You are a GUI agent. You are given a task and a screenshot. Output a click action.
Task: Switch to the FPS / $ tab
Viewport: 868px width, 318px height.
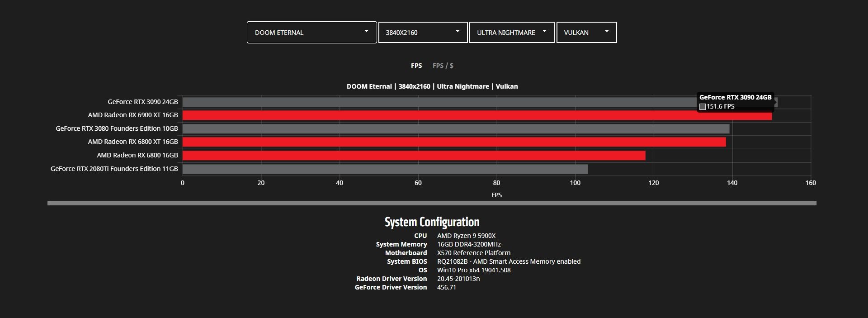[x=443, y=66]
